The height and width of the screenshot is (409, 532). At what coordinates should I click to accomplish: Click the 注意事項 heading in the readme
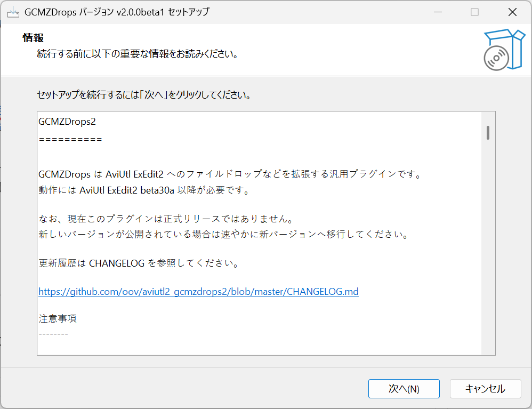point(58,318)
